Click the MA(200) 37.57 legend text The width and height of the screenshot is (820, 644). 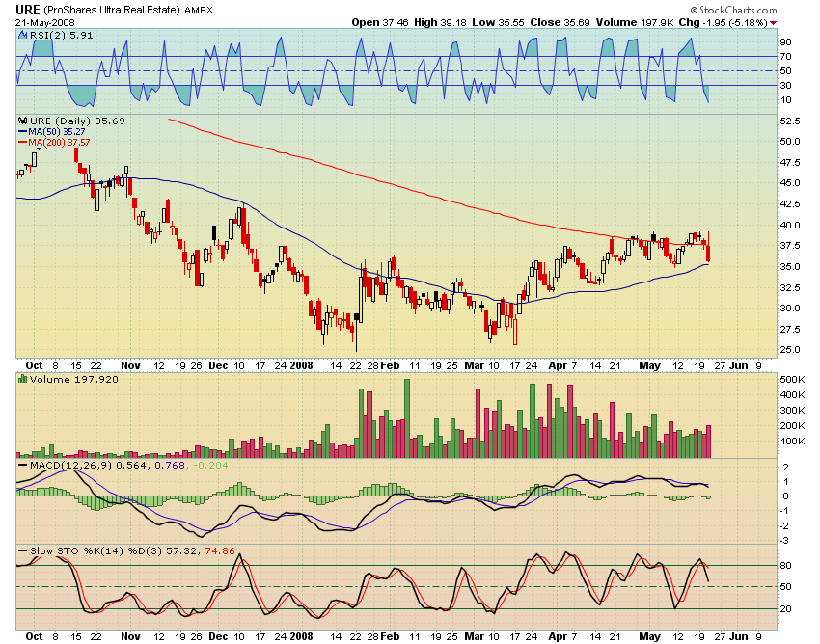59,142
